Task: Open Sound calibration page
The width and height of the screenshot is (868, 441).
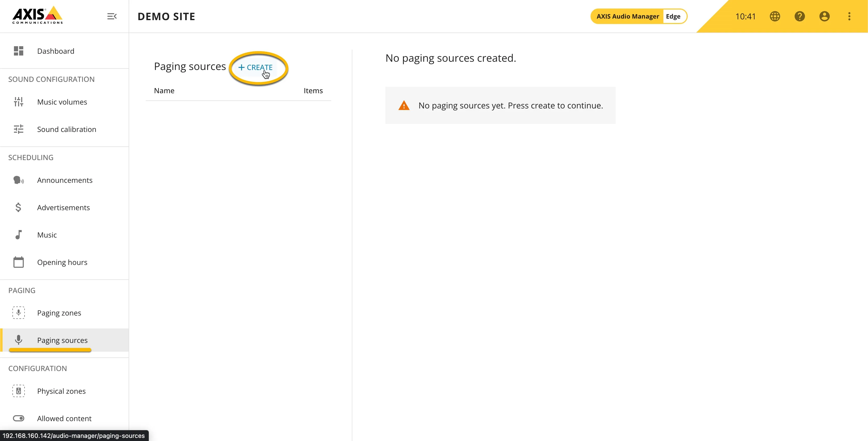Action: [x=64, y=129]
